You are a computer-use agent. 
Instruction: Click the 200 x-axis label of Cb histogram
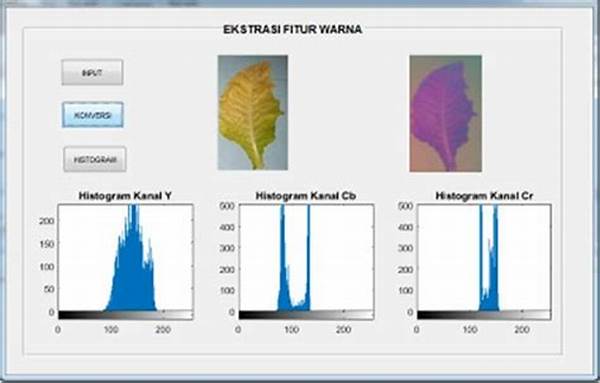pos(344,329)
